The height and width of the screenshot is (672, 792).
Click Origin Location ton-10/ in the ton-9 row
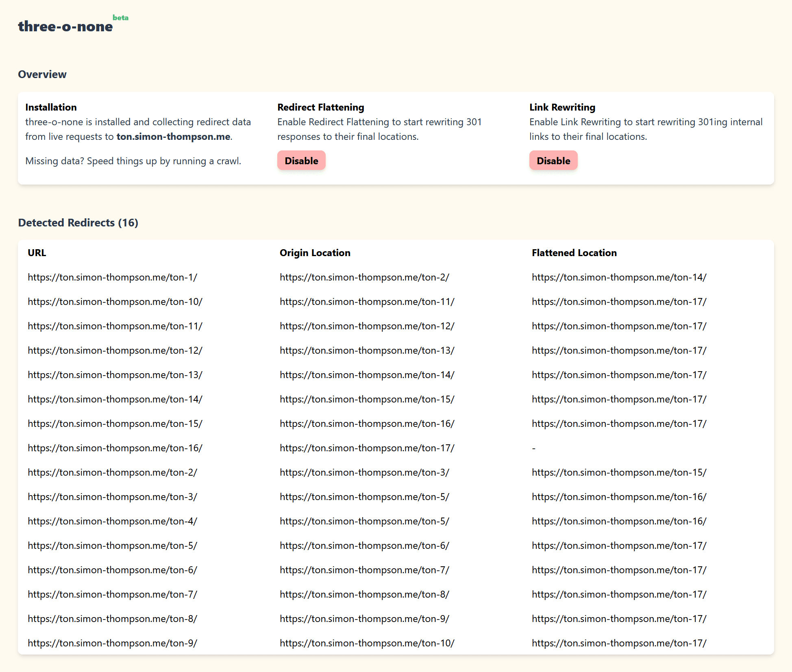click(x=367, y=643)
